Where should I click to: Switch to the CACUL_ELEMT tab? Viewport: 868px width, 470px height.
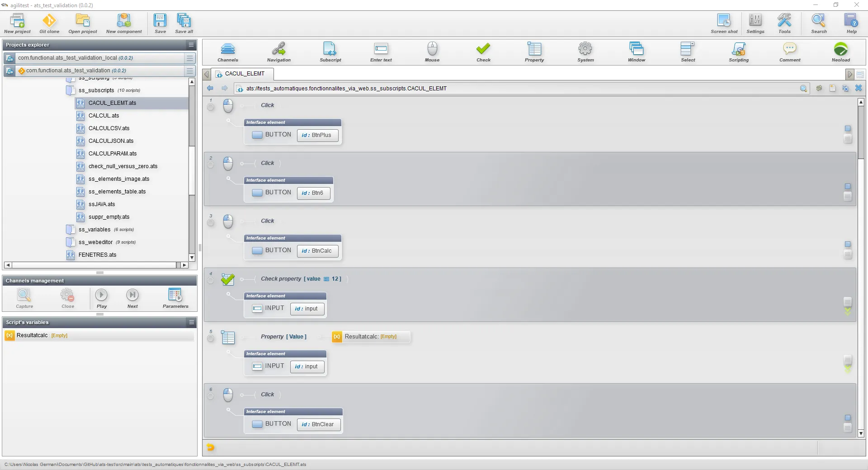tap(243, 74)
